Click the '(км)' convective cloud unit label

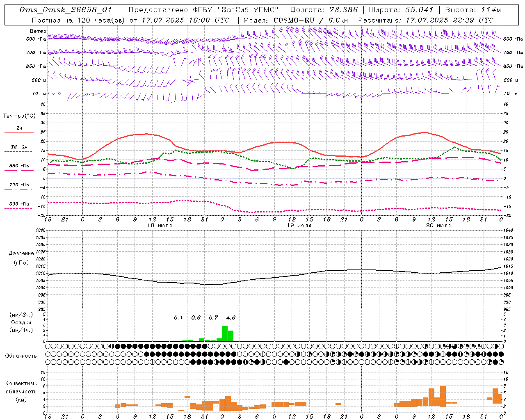click(21, 399)
